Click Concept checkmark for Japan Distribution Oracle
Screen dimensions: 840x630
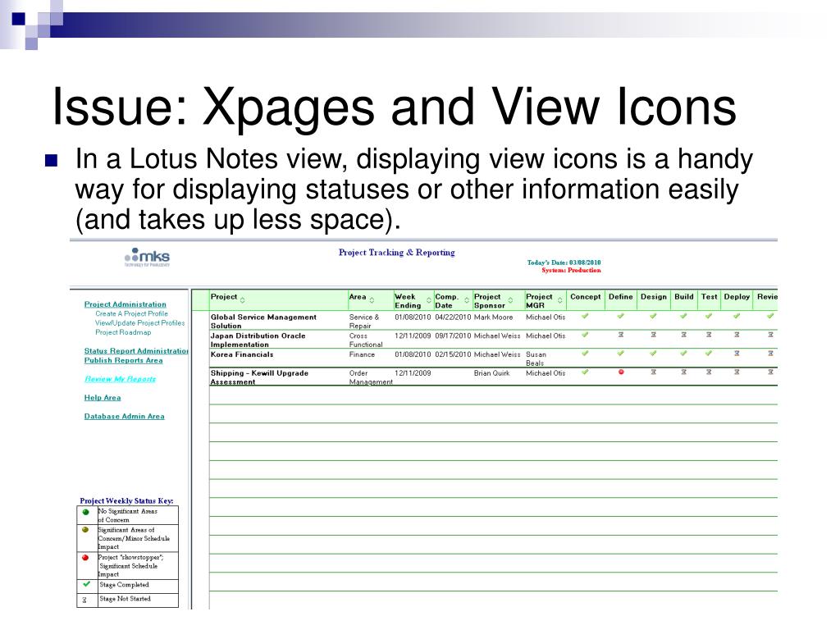pyautogui.click(x=585, y=335)
